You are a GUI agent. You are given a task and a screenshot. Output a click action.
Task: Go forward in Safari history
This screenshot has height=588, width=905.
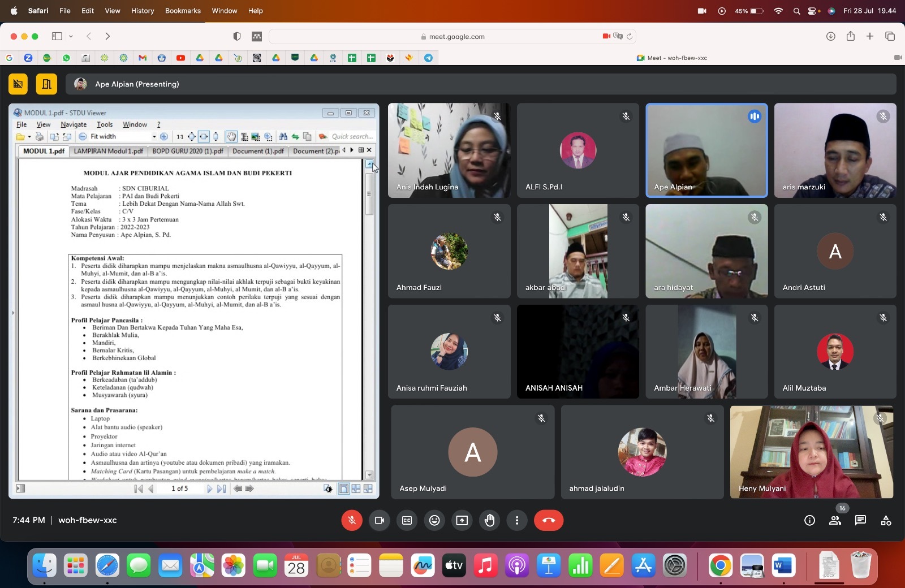[x=107, y=36]
